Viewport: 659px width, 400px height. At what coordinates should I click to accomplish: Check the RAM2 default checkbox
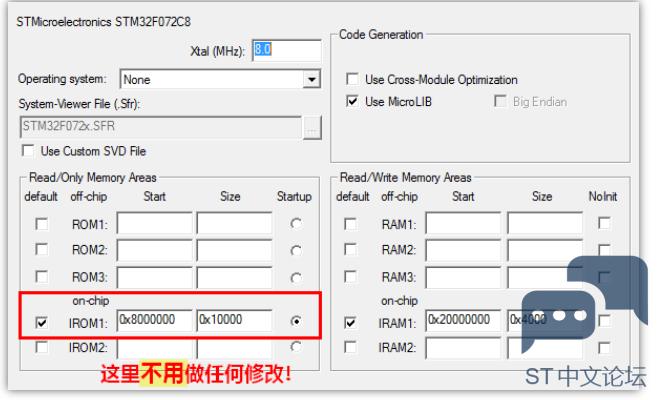point(350,249)
